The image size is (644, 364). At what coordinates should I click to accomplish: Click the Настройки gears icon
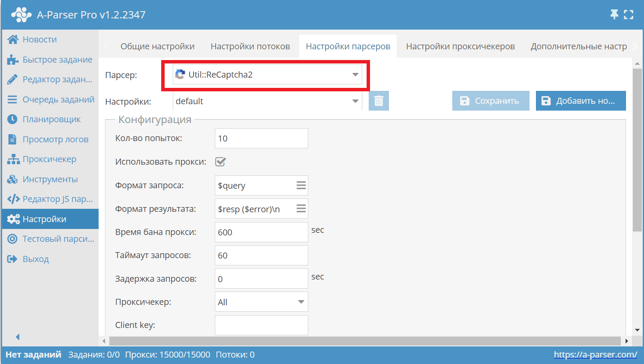13,219
